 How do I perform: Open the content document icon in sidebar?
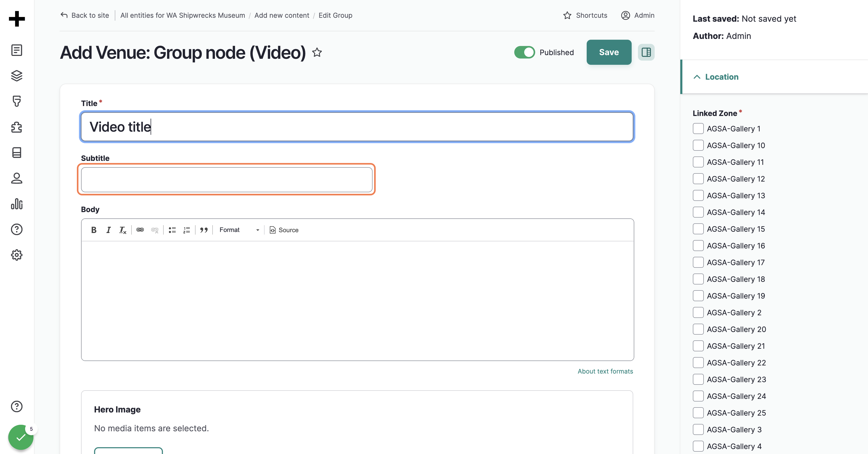click(x=17, y=50)
